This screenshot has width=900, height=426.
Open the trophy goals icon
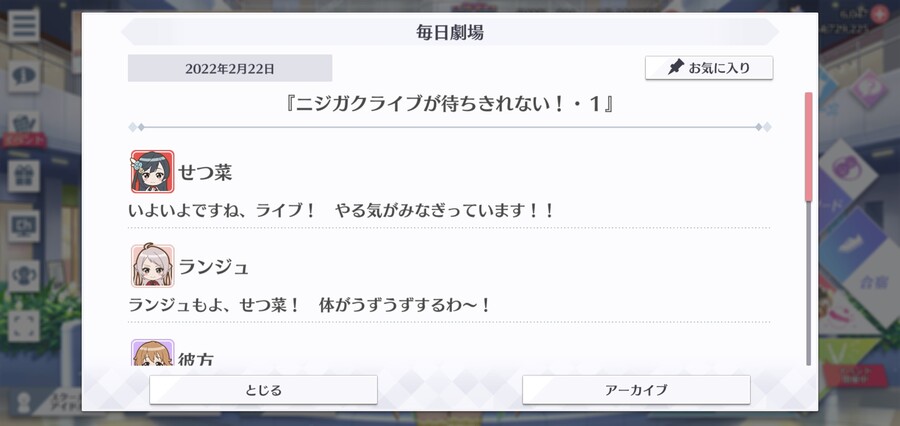pyautogui.click(x=24, y=276)
